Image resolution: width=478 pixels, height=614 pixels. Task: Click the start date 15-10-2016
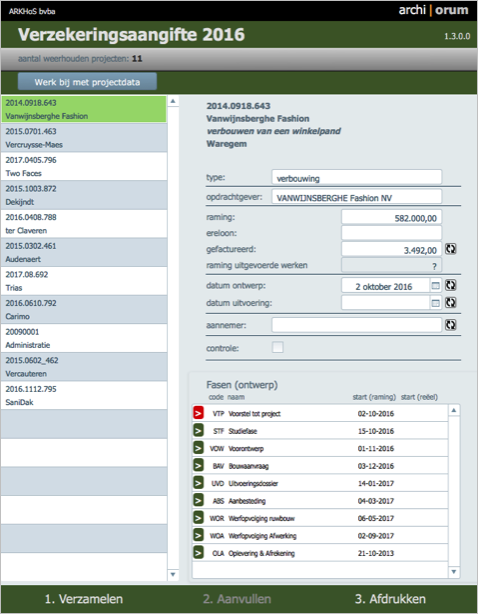pos(376,431)
